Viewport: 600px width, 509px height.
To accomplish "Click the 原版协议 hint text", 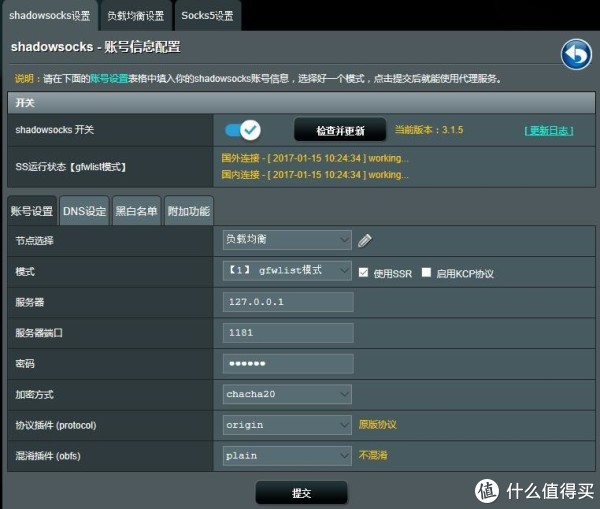I will 377,425.
